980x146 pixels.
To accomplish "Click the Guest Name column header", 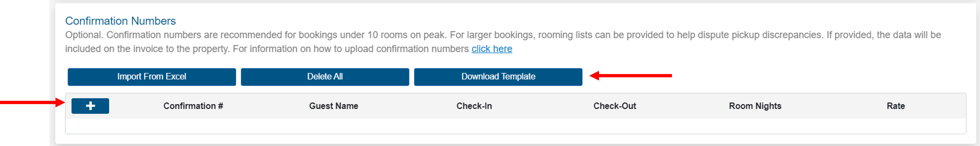I will (334, 106).
